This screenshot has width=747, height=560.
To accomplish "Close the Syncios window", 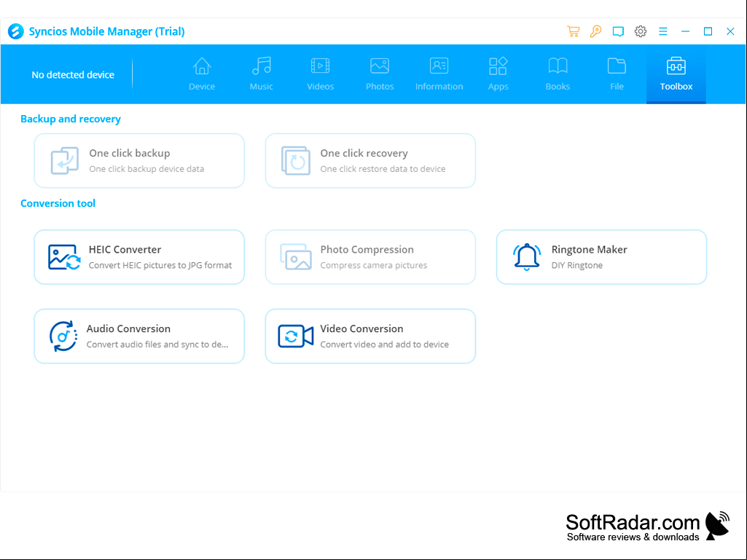I will 730,31.
